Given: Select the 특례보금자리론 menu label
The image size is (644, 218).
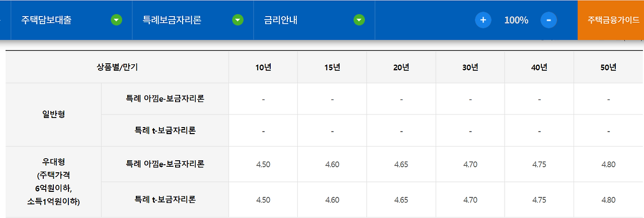Looking at the screenshot, I should click(172, 20).
